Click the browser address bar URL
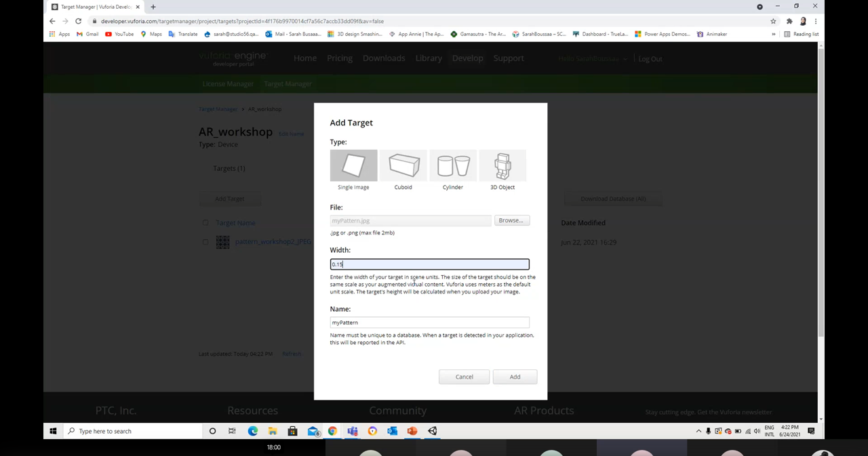 (x=242, y=21)
